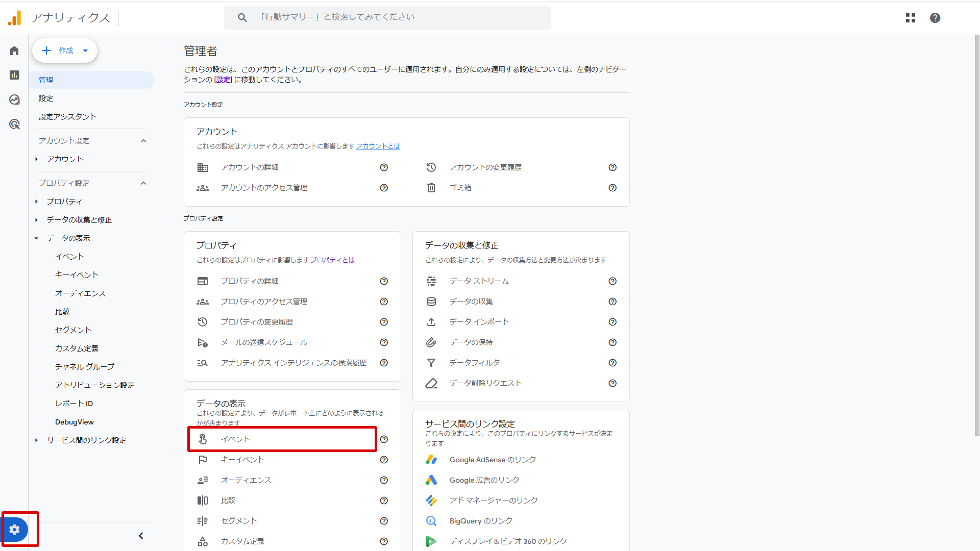Click the help question mark in top bar

935,18
